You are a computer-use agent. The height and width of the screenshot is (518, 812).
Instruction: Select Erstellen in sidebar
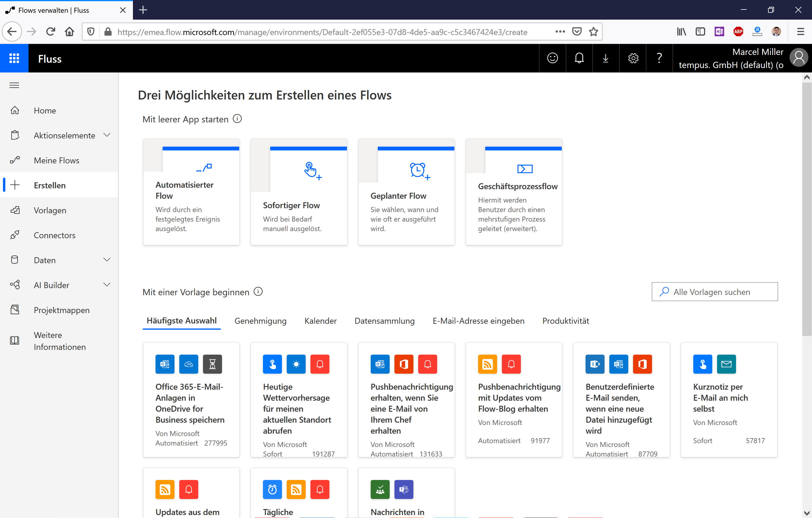tap(59, 185)
